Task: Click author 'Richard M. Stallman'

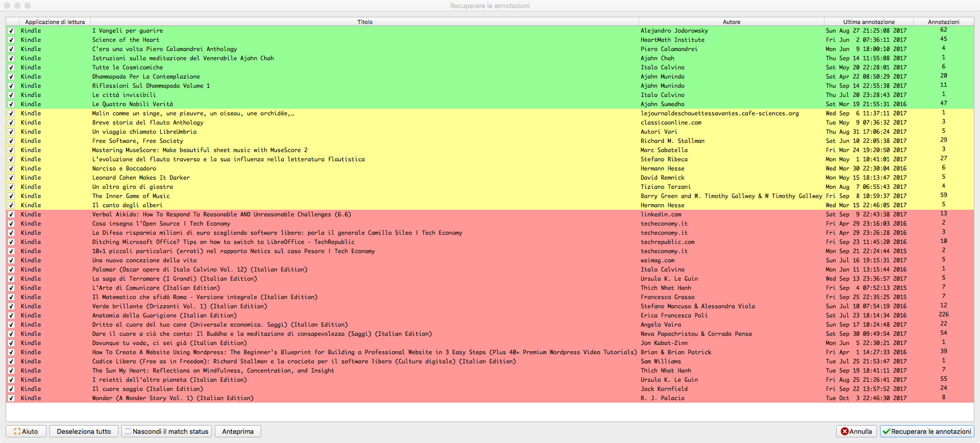Action: click(672, 141)
